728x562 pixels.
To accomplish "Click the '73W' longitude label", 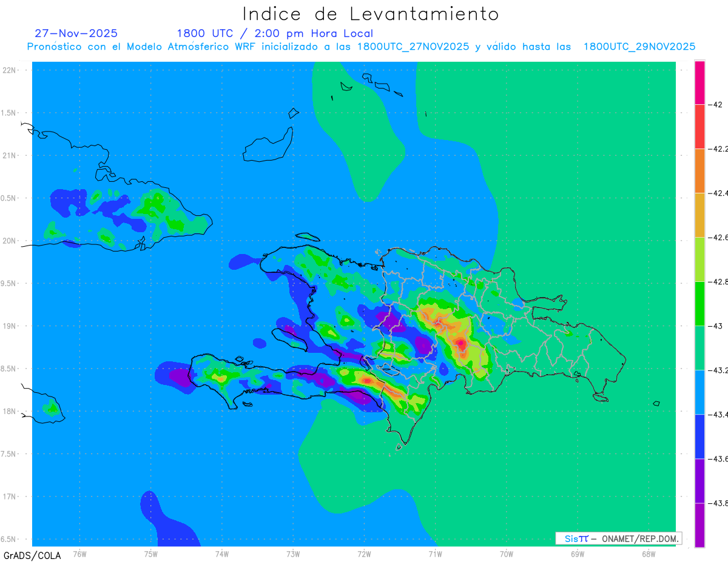I will pyautogui.click(x=293, y=554).
